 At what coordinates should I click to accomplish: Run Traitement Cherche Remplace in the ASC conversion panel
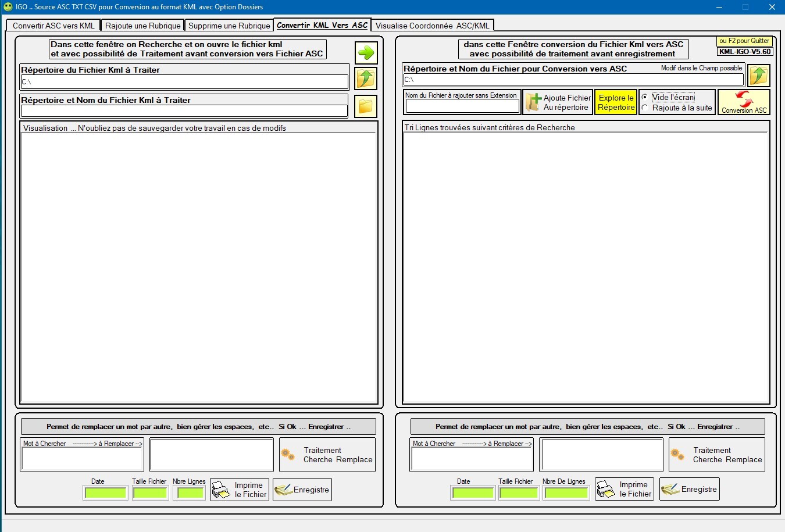(717, 455)
